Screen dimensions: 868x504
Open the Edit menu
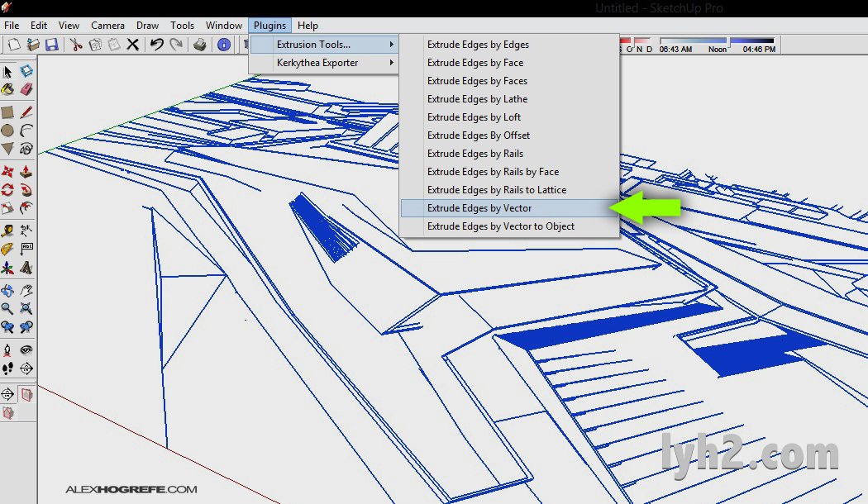pyautogui.click(x=39, y=26)
